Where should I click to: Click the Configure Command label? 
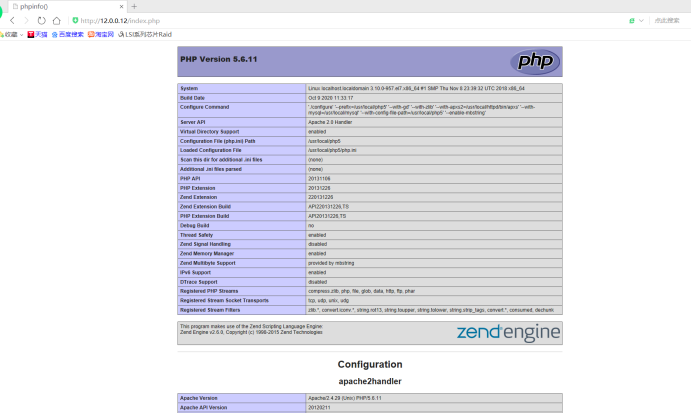pos(204,107)
